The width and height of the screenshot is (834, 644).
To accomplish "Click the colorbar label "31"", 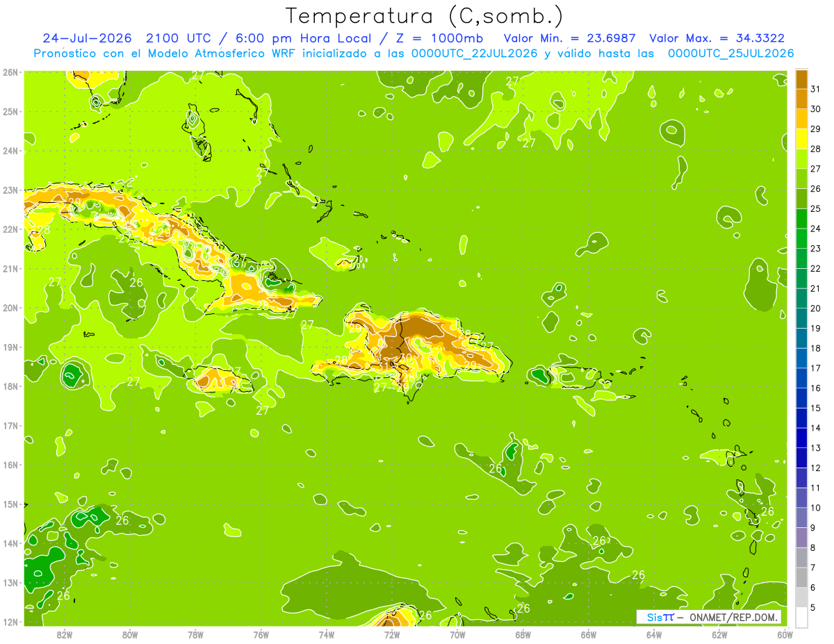I will 816,89.
